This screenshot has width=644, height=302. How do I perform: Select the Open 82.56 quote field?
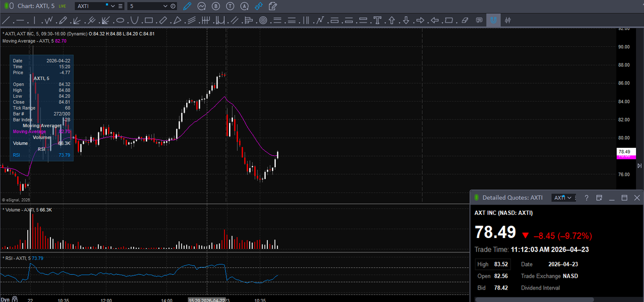click(x=493, y=276)
